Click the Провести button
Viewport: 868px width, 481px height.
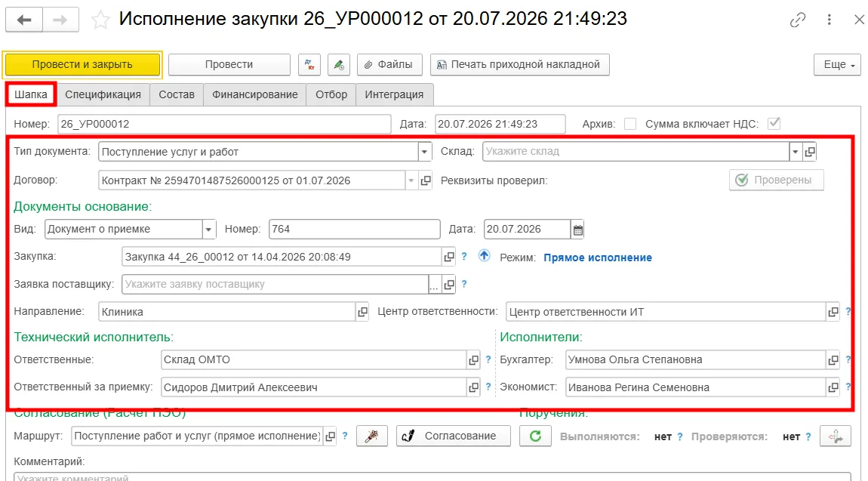point(229,65)
